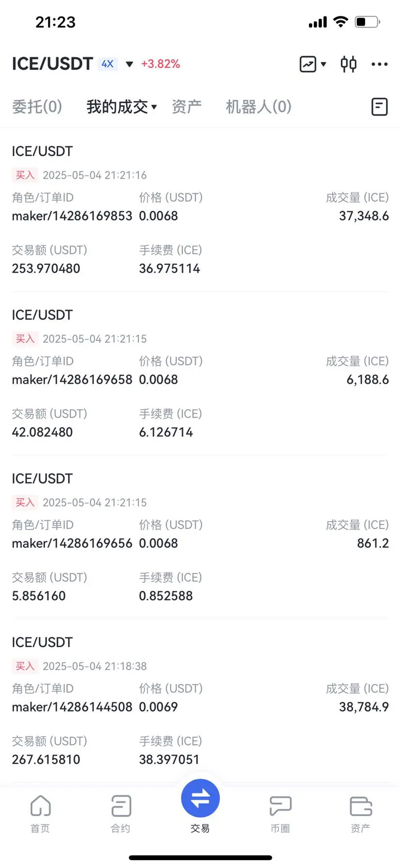Open the three-dot more options menu

point(379,64)
